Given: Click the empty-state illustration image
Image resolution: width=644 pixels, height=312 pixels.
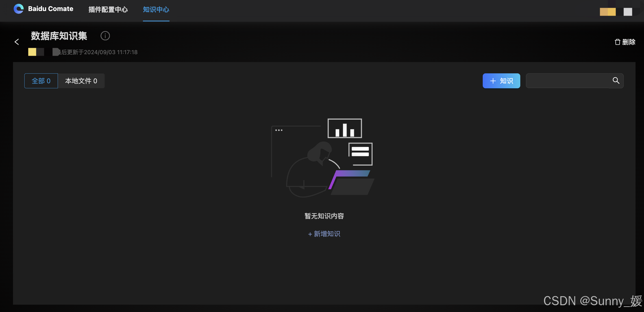Looking at the screenshot, I should [323, 158].
